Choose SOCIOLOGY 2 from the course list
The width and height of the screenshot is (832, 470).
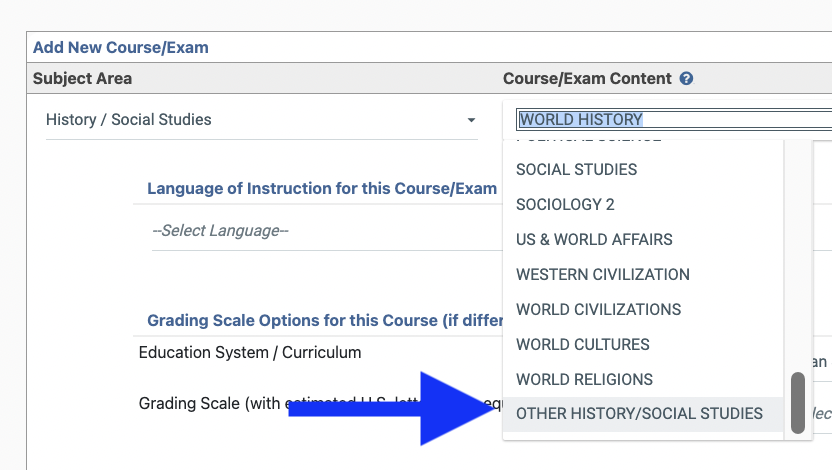565,205
